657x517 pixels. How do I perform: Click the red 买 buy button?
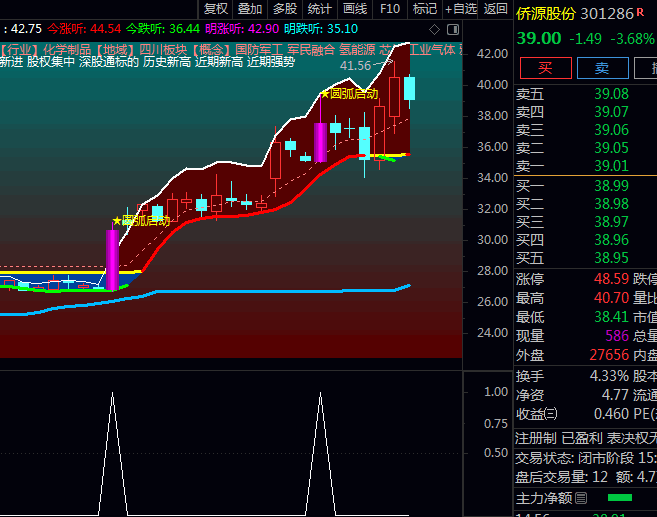click(546, 68)
